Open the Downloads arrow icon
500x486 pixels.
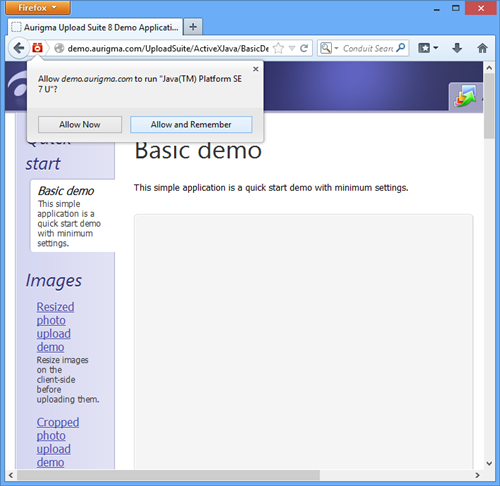coord(457,49)
